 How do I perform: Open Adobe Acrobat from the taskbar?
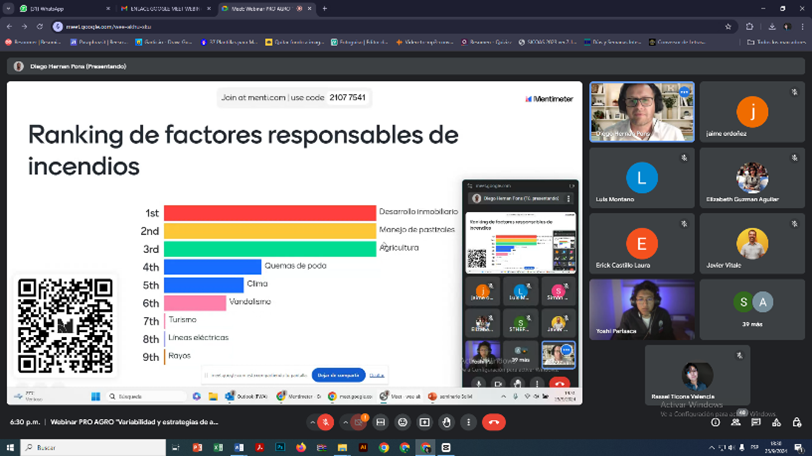tap(259, 448)
